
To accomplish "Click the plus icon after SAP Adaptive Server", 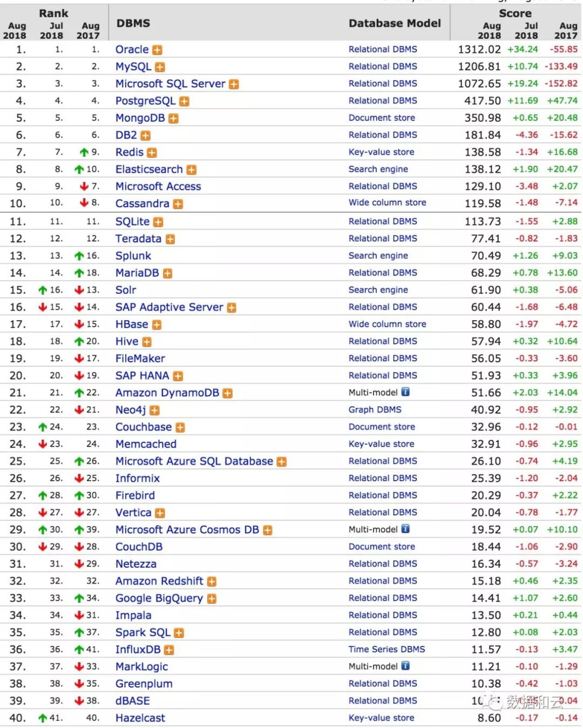I will 232,308.
